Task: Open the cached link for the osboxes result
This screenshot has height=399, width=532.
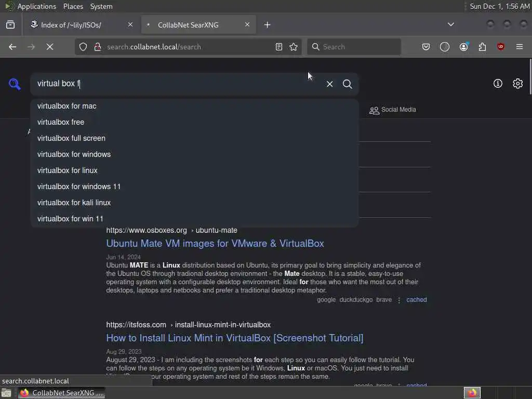Action: 417,300
